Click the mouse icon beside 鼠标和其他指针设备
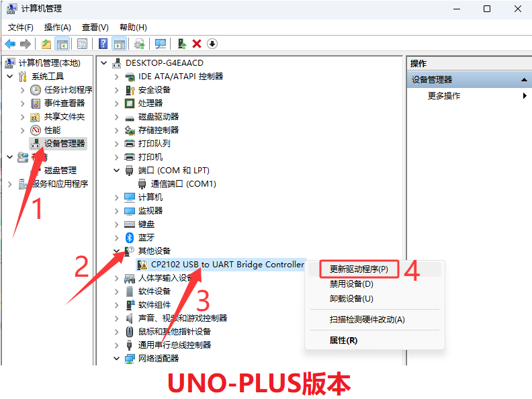Viewport: 532px width, 399px height. click(130, 331)
